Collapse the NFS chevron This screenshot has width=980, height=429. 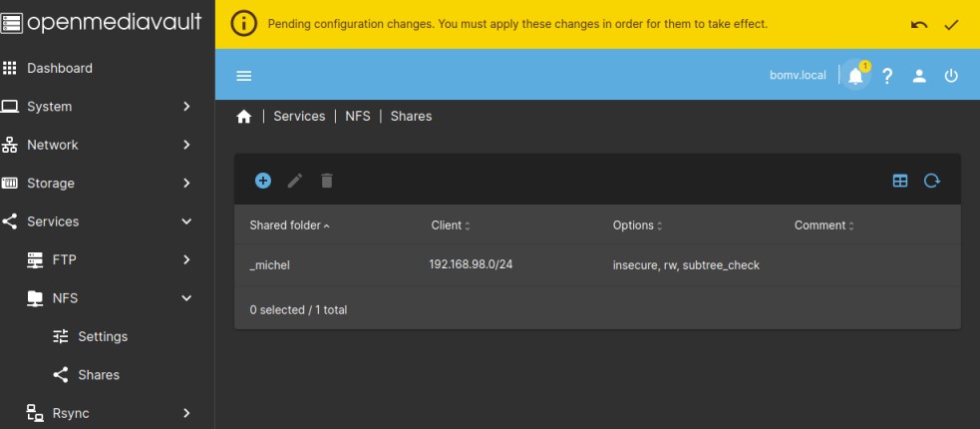pyautogui.click(x=186, y=298)
